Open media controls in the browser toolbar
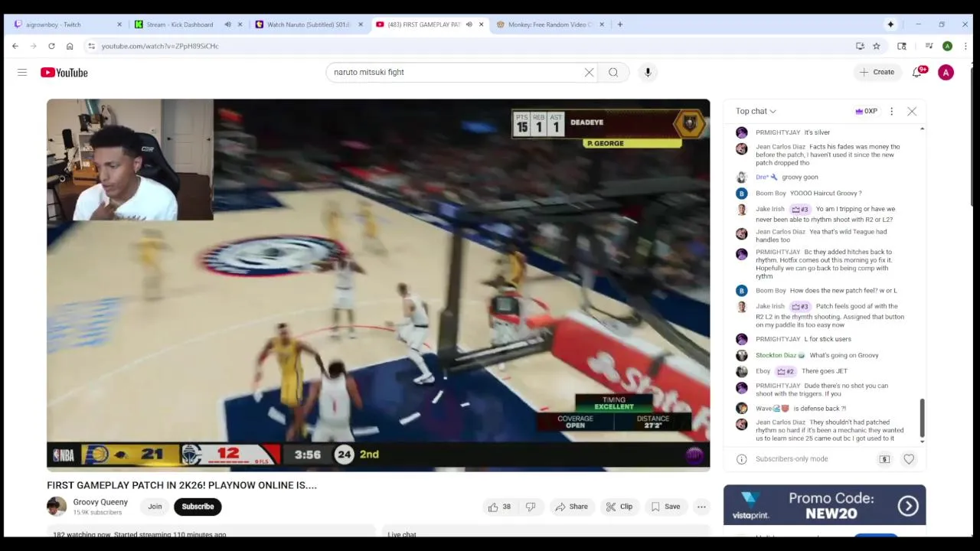 pos(929,46)
